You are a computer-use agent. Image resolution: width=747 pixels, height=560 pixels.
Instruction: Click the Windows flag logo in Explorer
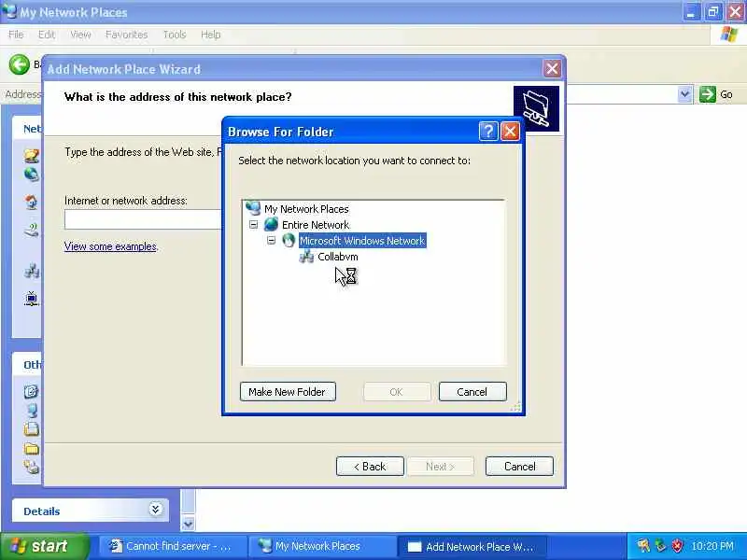(729, 35)
